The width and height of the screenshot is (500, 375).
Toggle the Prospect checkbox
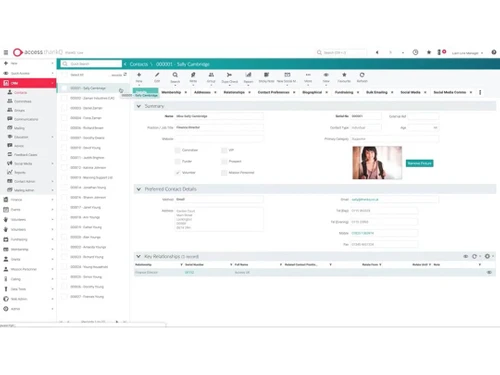tap(224, 161)
